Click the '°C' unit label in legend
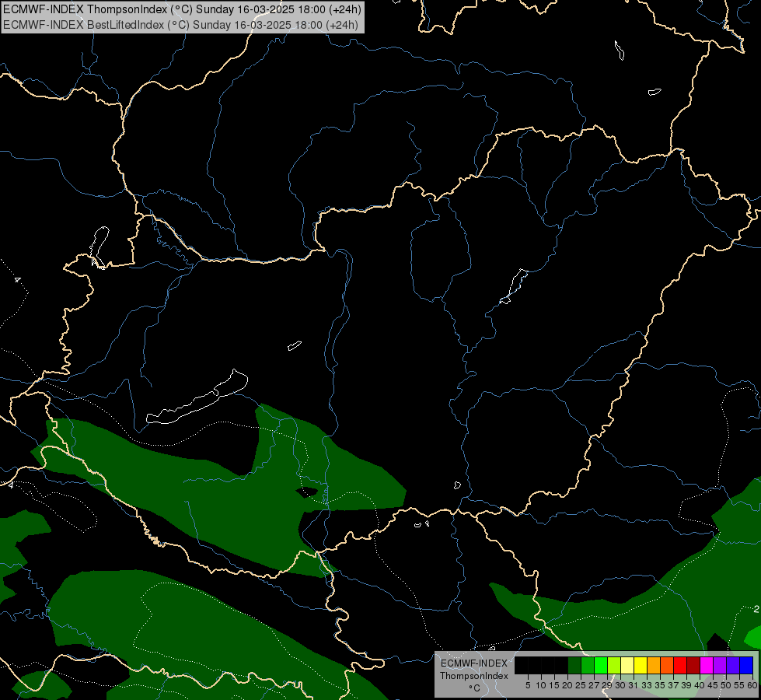 [x=475, y=688]
